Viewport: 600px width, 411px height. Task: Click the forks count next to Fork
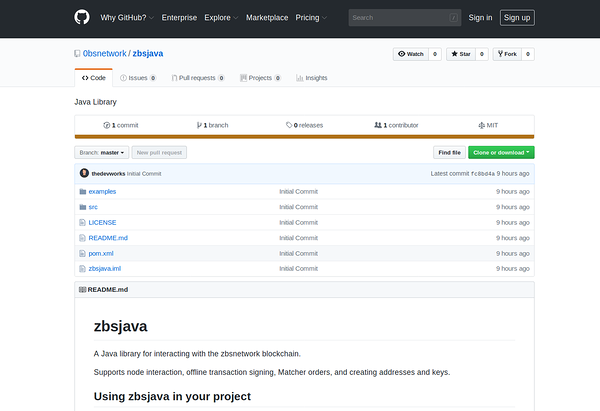[x=528, y=54]
